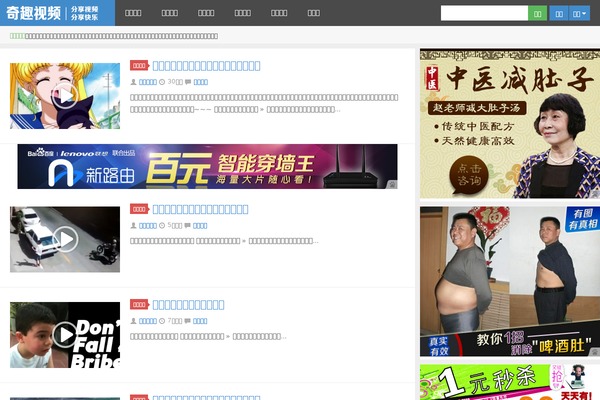Viewport: 600px width, 400px height.
Task: Open the comments link in Sailor Moon row
Action: coord(201,82)
